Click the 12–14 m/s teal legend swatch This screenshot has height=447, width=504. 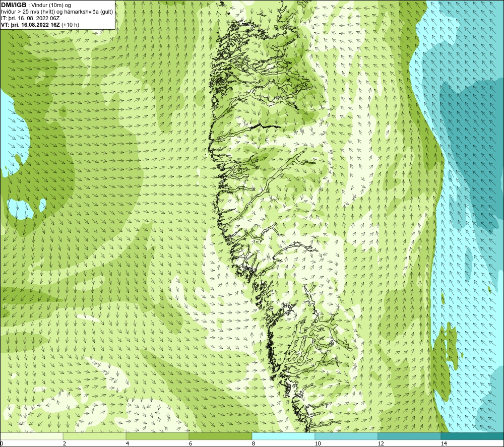(x=409, y=436)
